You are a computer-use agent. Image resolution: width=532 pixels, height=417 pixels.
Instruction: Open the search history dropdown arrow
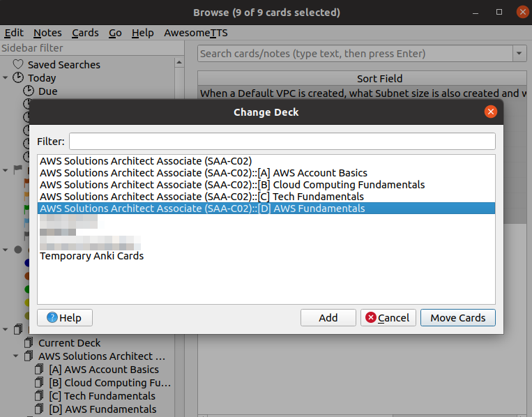coord(519,54)
